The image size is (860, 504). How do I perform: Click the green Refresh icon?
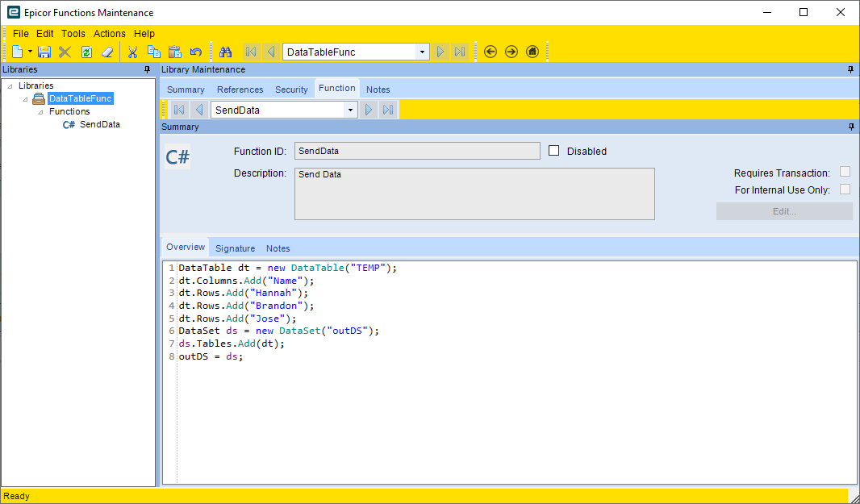[86, 52]
